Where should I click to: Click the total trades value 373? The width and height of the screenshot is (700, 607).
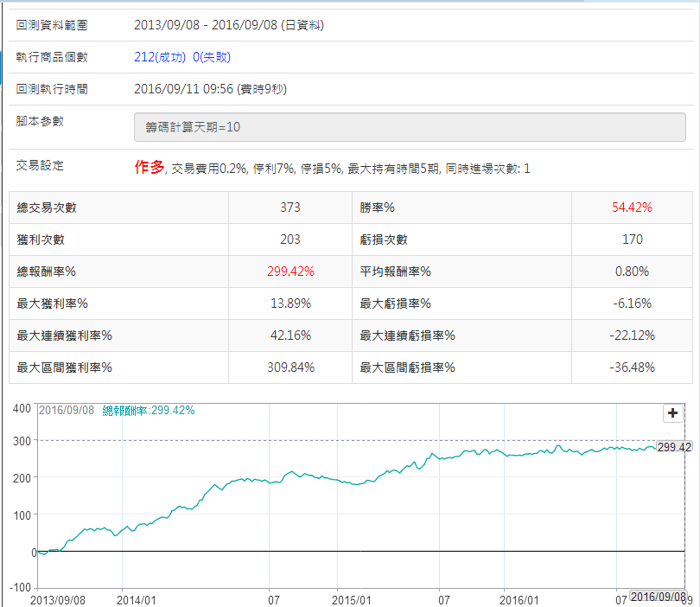290,208
